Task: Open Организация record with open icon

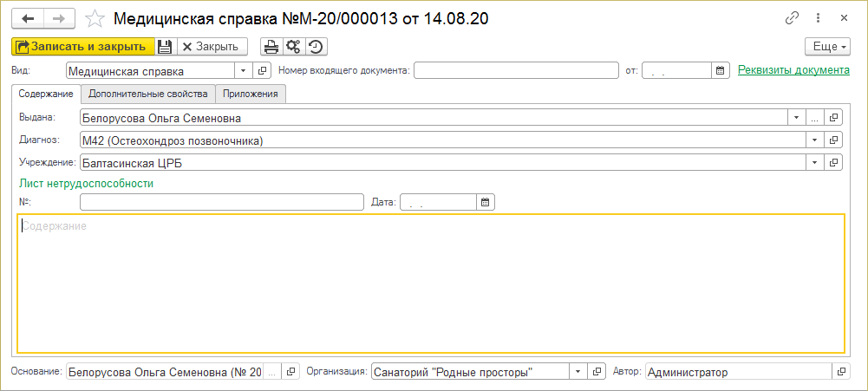Action: click(596, 372)
